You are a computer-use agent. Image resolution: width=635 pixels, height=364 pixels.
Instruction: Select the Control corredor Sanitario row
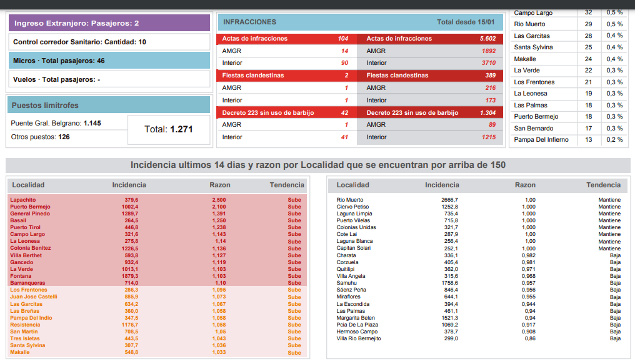click(x=109, y=42)
